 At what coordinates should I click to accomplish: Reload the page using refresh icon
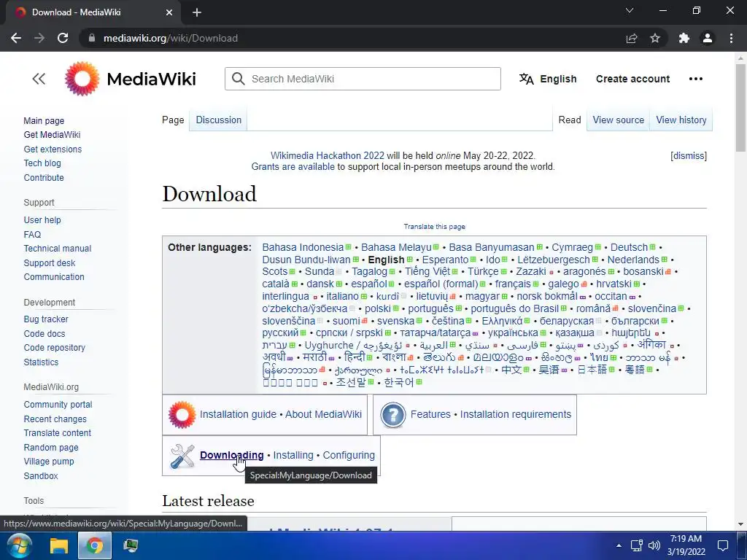(63, 38)
